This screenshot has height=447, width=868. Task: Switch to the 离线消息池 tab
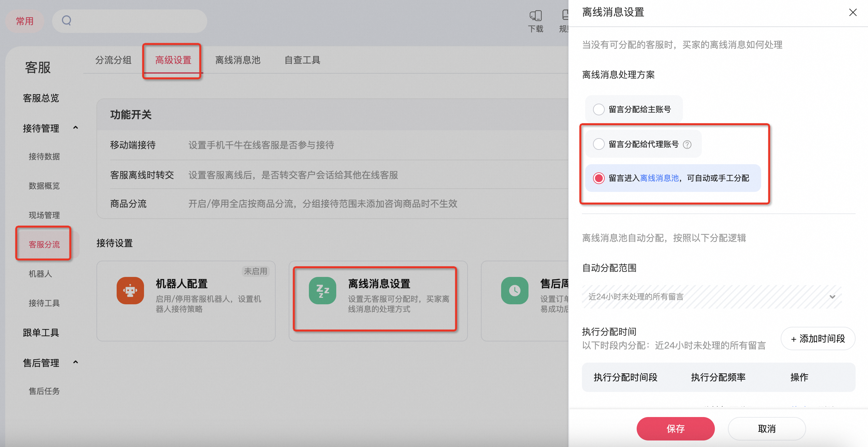point(238,60)
